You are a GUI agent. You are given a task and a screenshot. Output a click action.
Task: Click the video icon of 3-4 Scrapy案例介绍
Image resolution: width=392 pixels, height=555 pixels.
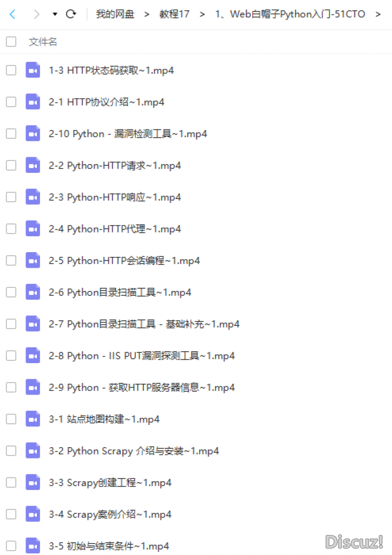coord(33,514)
